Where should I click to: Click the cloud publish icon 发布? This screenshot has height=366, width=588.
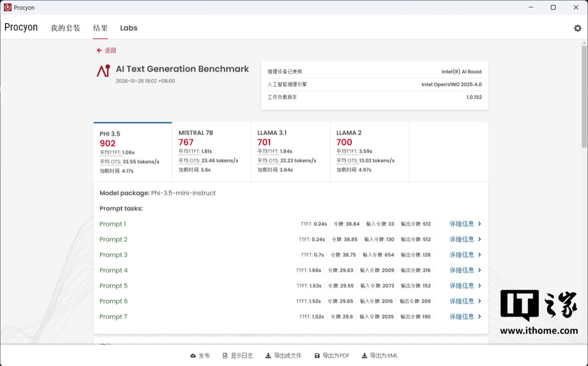pyautogui.click(x=193, y=356)
